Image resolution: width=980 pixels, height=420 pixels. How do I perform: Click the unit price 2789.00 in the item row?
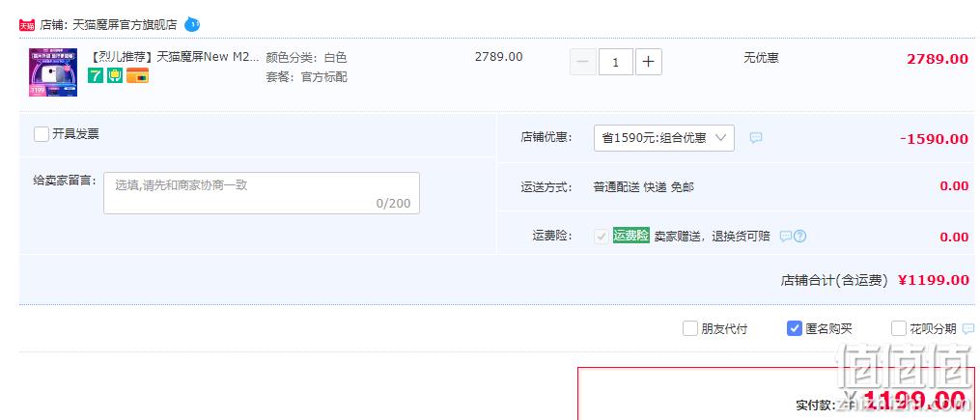pyautogui.click(x=499, y=57)
